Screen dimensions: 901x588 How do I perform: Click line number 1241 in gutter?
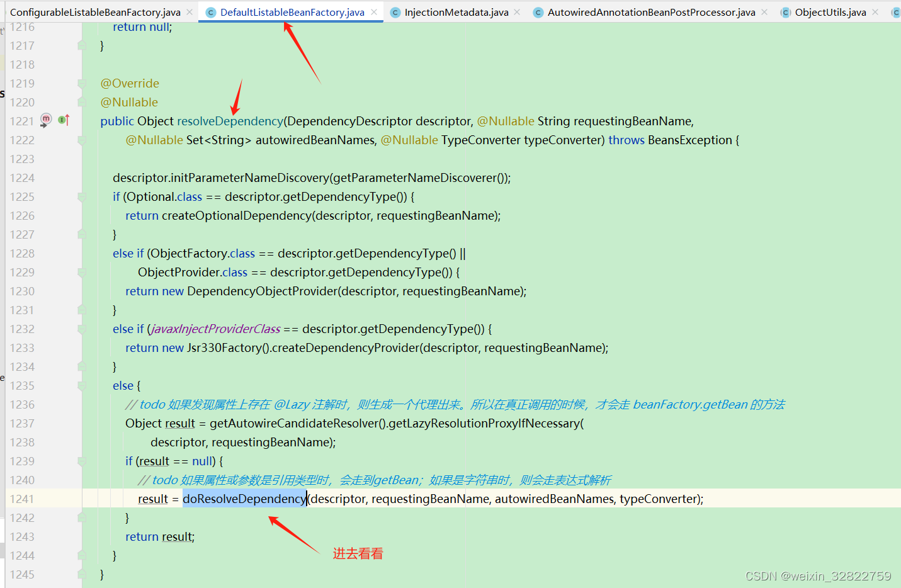pos(22,499)
